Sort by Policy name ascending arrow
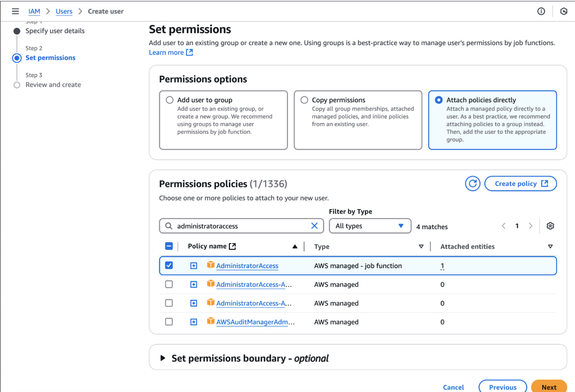Viewport: 575px width, 392px height. (295, 247)
